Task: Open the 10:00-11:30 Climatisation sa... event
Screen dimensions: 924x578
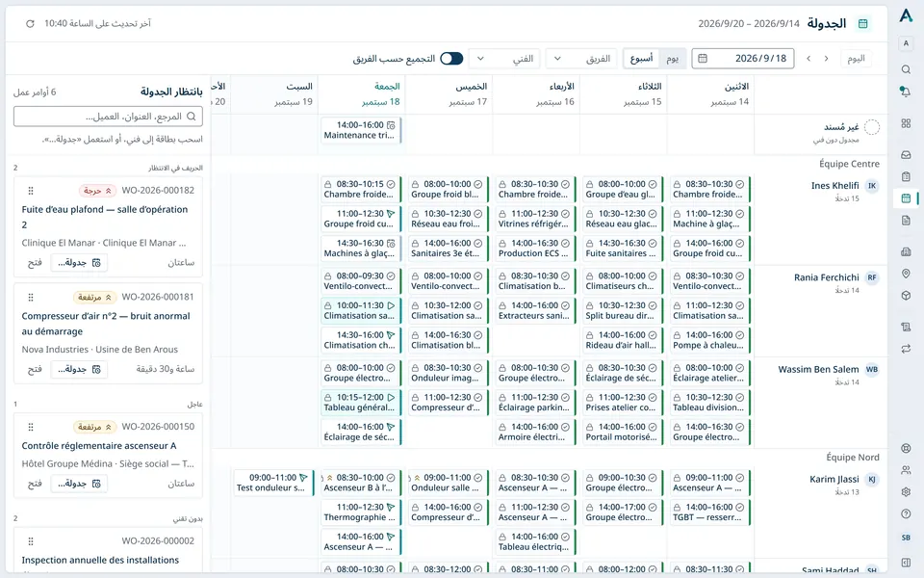Action: coord(361,310)
